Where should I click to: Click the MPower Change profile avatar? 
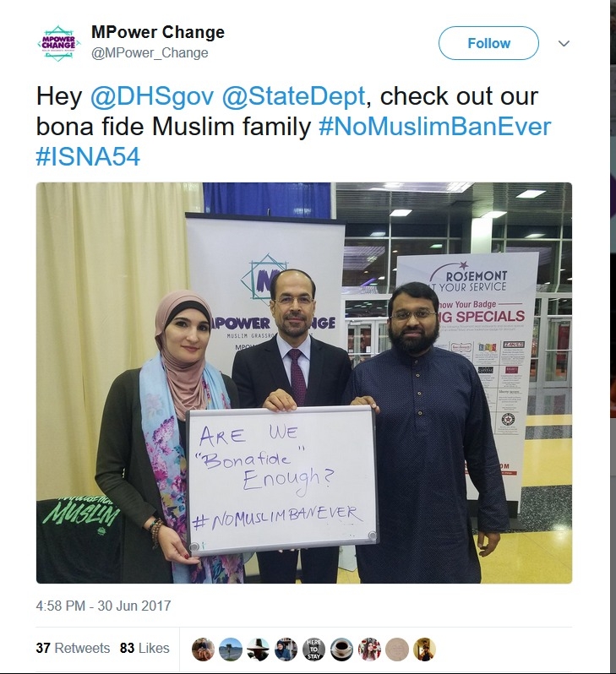point(59,43)
